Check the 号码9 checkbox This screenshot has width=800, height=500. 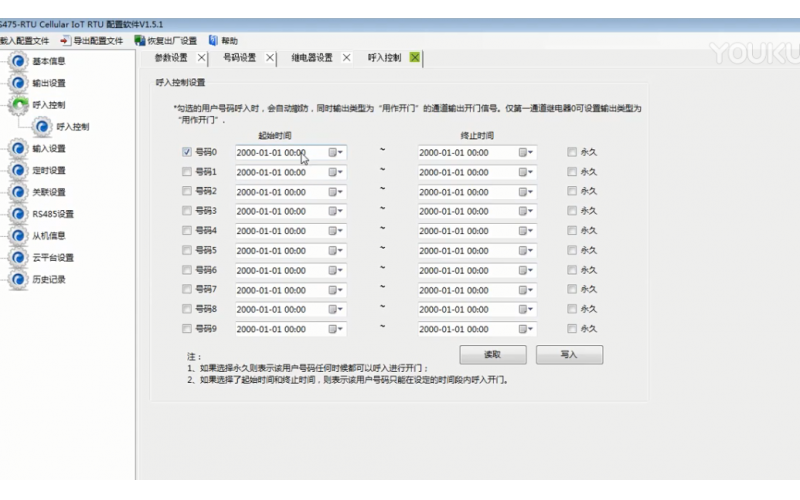point(187,329)
